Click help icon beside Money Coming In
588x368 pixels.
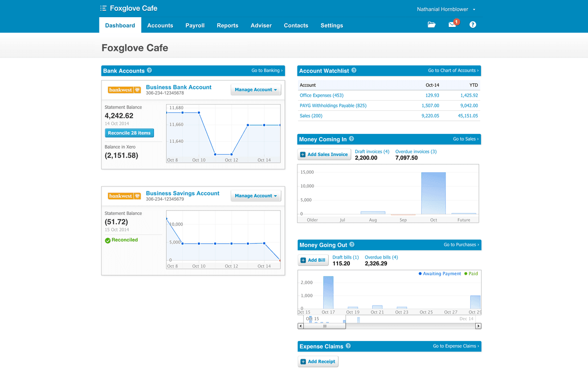point(351,139)
